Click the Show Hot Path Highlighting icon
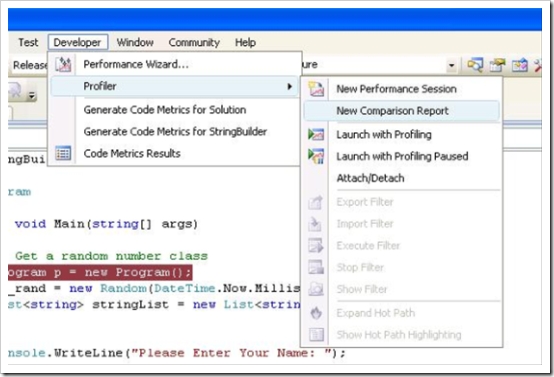554x377 pixels. (x=316, y=335)
